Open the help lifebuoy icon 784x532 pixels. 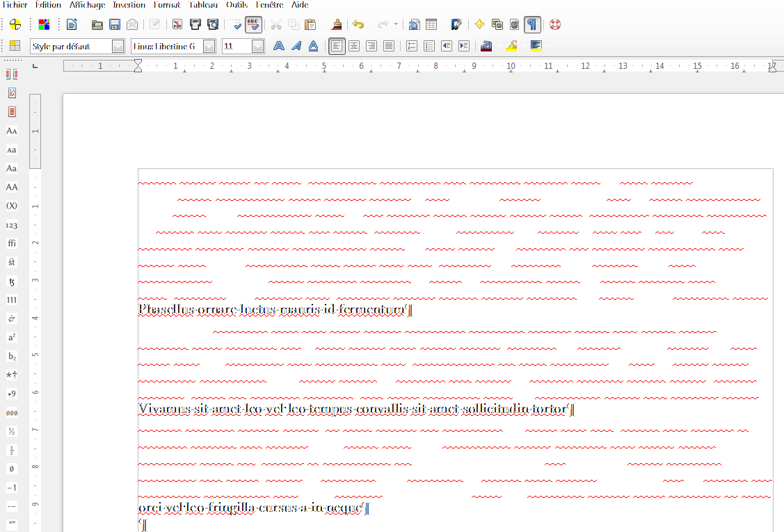click(554, 25)
